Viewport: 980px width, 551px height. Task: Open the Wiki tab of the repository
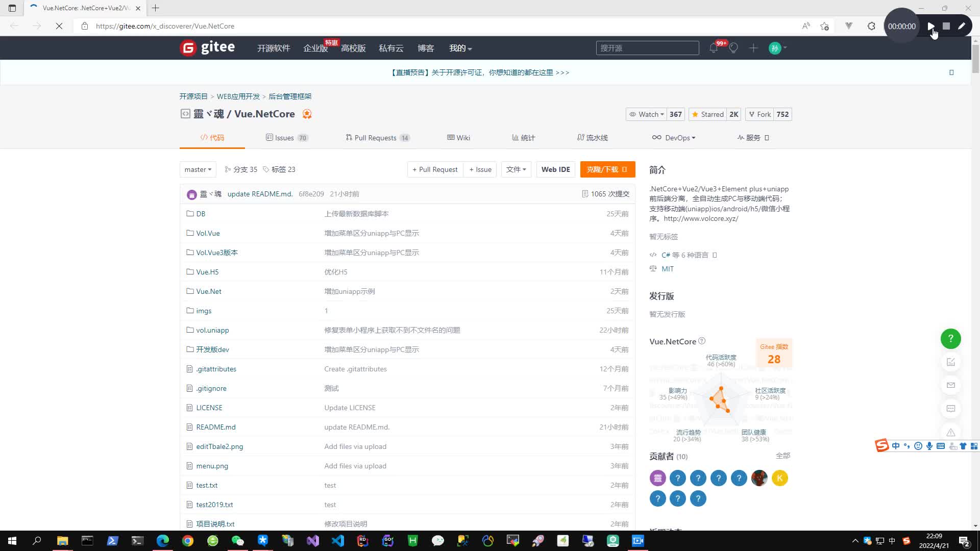pos(458,138)
